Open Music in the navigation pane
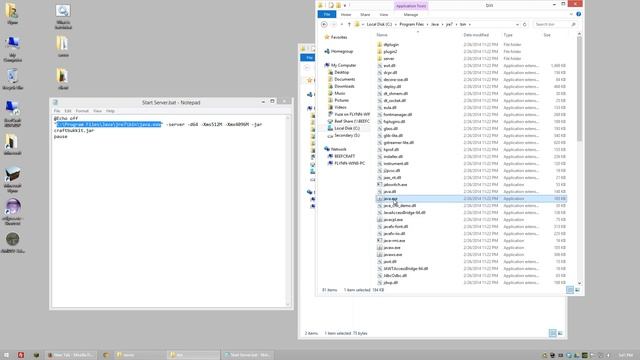This screenshot has width=640, height=360. tap(340, 93)
